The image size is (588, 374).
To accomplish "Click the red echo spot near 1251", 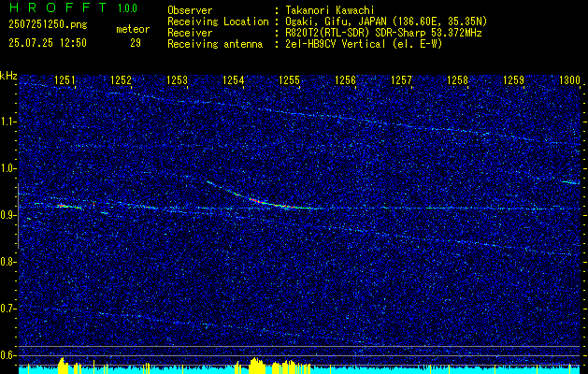I will (64, 206).
